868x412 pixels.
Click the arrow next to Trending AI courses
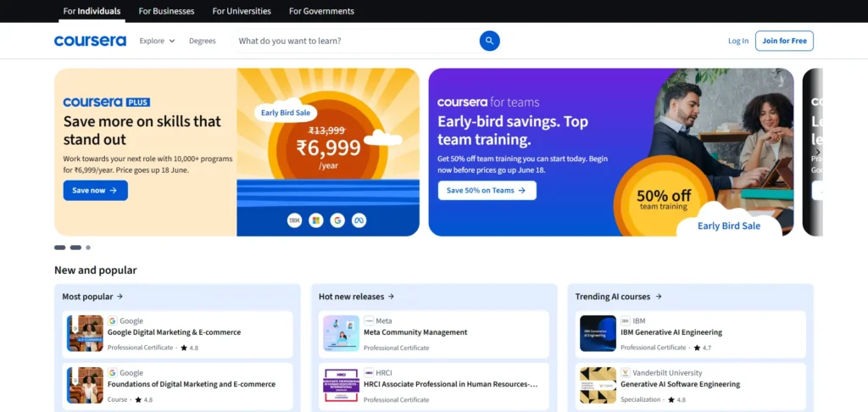tap(658, 297)
